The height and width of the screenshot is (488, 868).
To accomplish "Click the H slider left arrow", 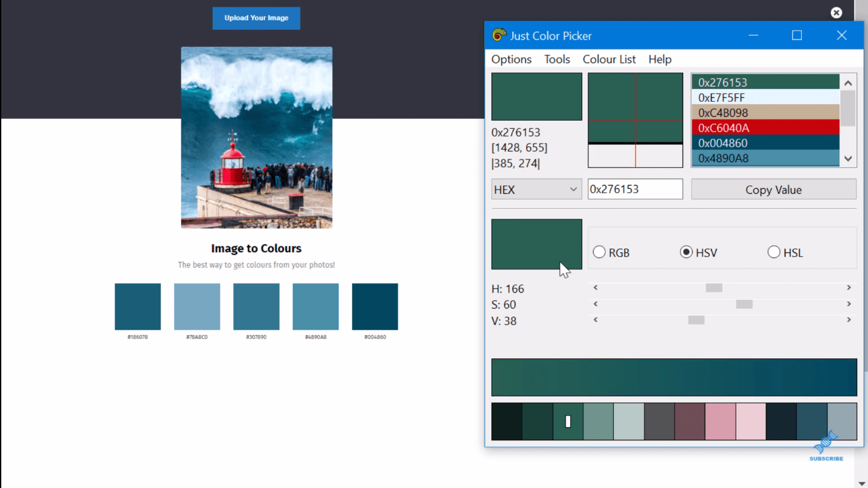I will tap(595, 288).
